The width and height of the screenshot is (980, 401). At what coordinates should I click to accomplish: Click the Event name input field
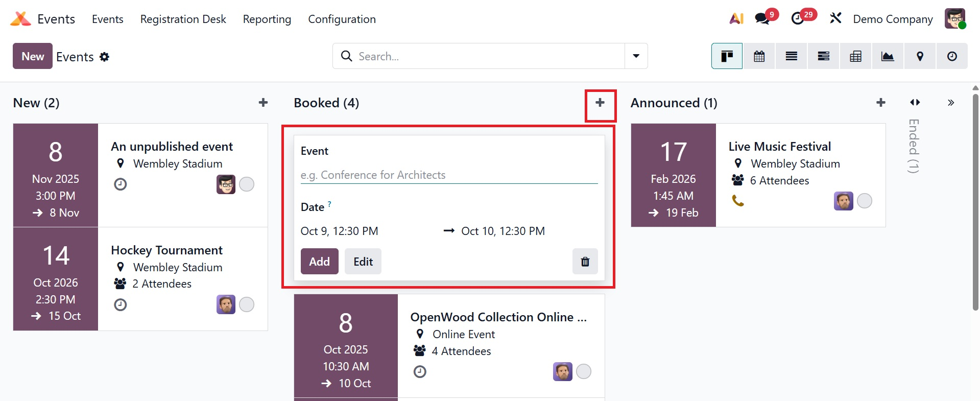tap(448, 175)
